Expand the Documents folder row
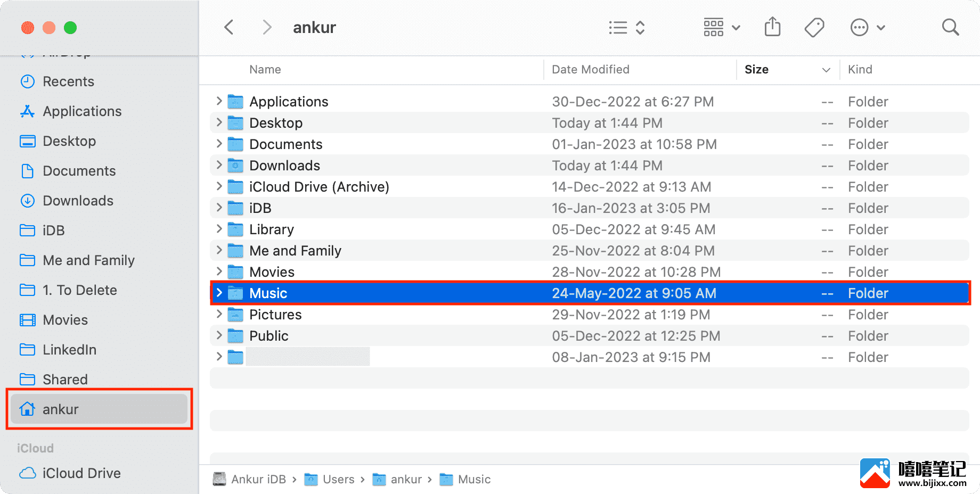This screenshot has width=980, height=494. (219, 144)
